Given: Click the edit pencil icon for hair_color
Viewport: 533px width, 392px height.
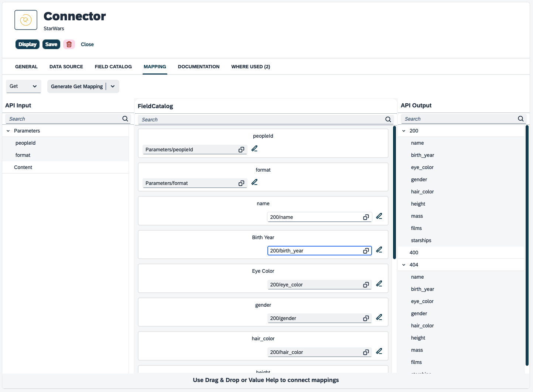Looking at the screenshot, I should 379,351.
